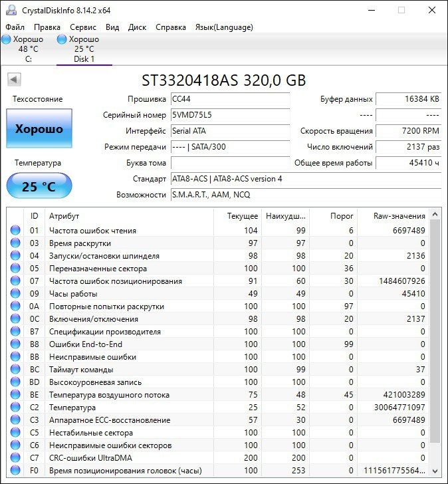
Task: Open the Язык(Language) menu
Action: tap(223, 27)
